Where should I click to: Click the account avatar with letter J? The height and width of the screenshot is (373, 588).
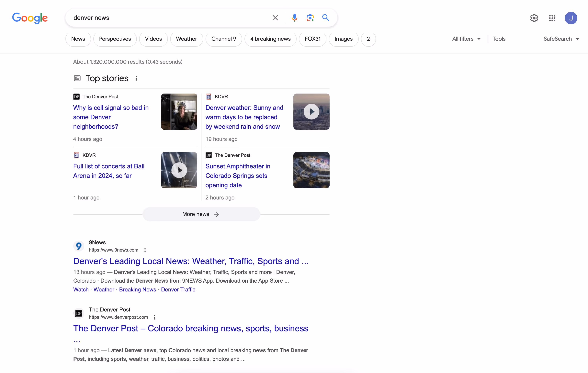pyautogui.click(x=571, y=18)
